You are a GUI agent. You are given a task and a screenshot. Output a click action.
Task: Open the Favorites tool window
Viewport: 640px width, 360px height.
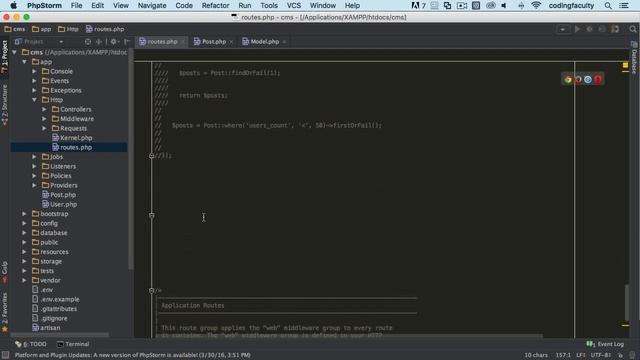[4, 312]
